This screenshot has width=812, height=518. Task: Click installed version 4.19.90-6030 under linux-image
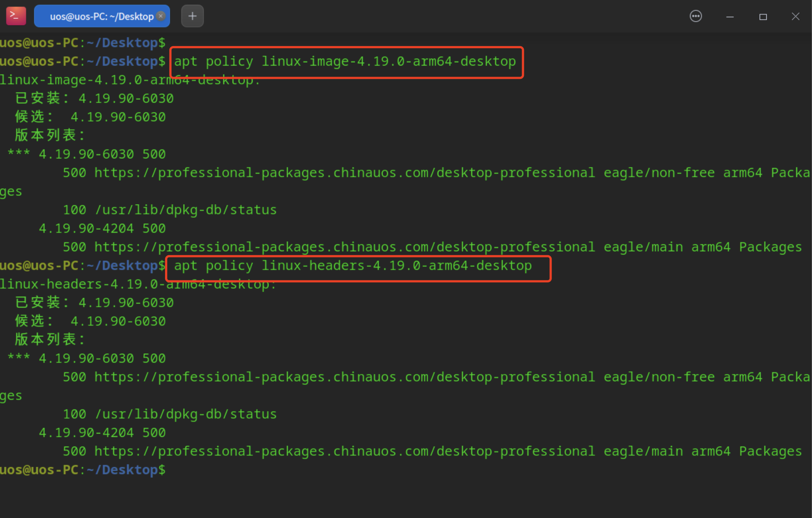point(126,98)
